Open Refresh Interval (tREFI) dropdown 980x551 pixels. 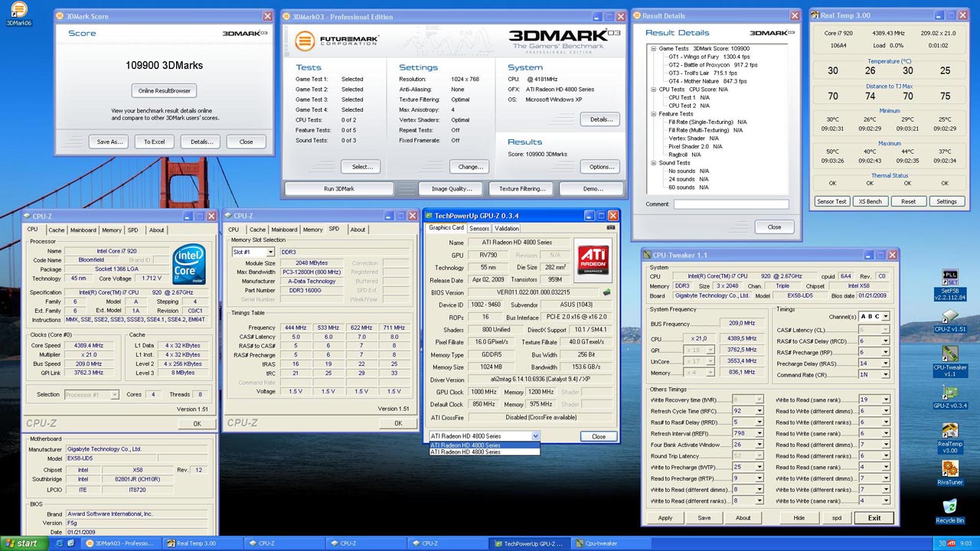point(759,433)
